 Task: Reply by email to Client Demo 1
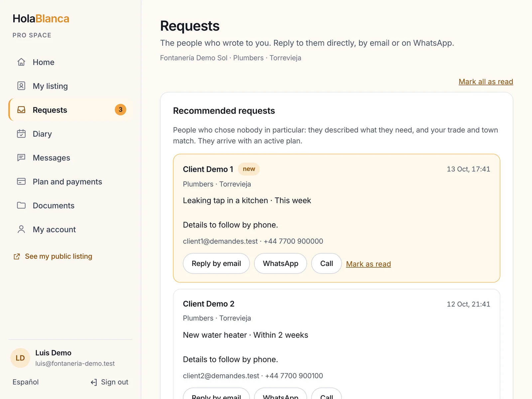pyautogui.click(x=216, y=264)
